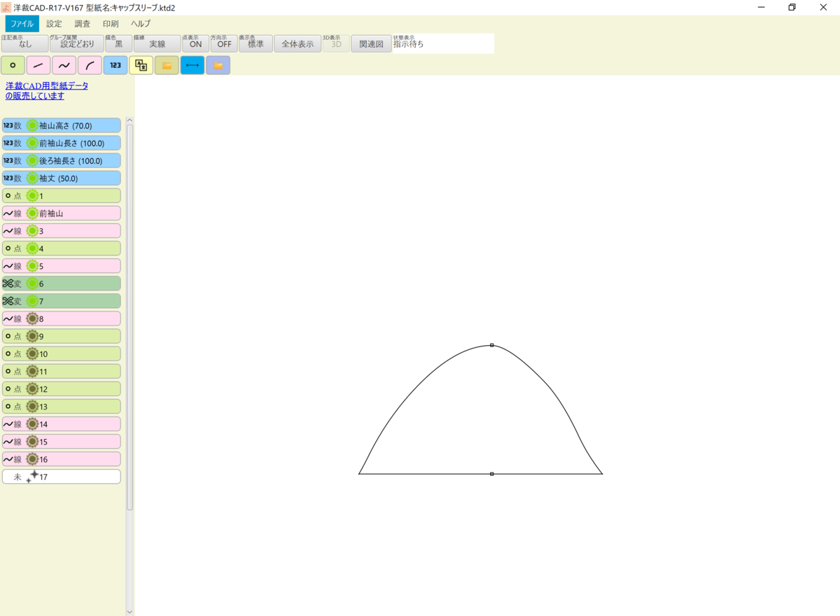Screen dimensions: 840x616
Task: Select the straight line tool
Action: pyautogui.click(x=38, y=64)
